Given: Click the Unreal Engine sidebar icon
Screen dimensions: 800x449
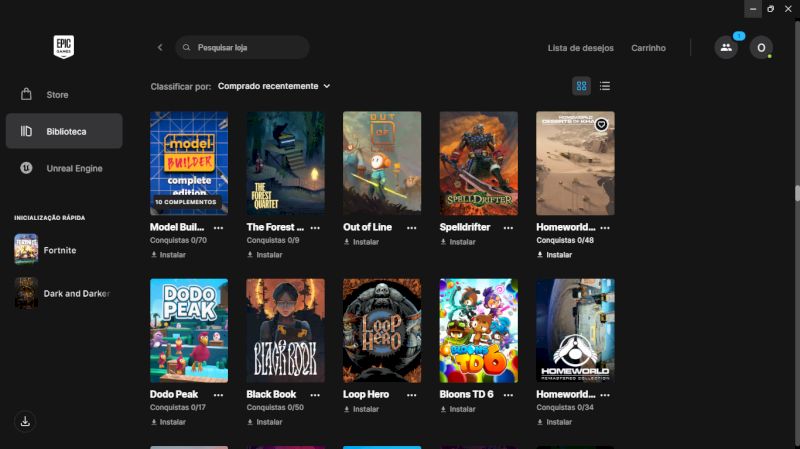Looking at the screenshot, I should (26, 168).
